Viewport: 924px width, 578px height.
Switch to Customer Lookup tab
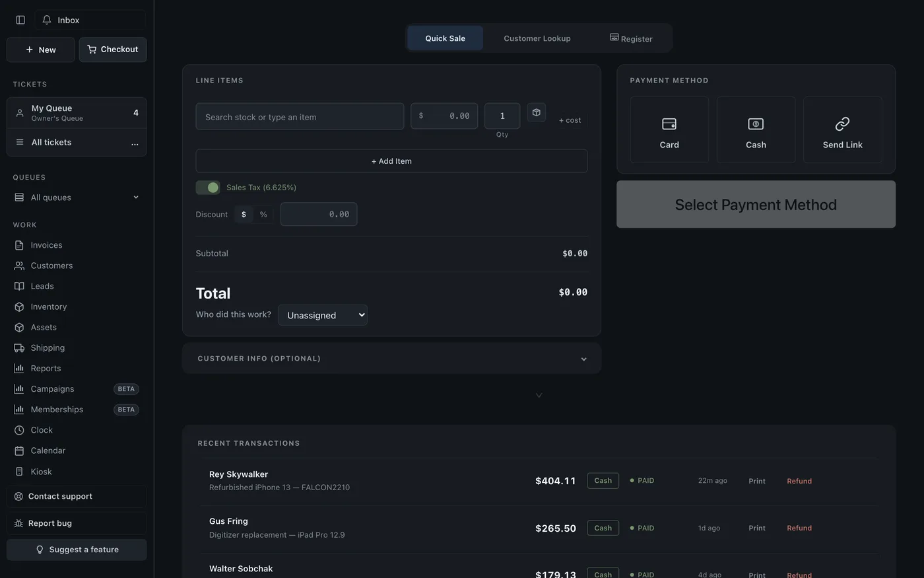(x=537, y=38)
